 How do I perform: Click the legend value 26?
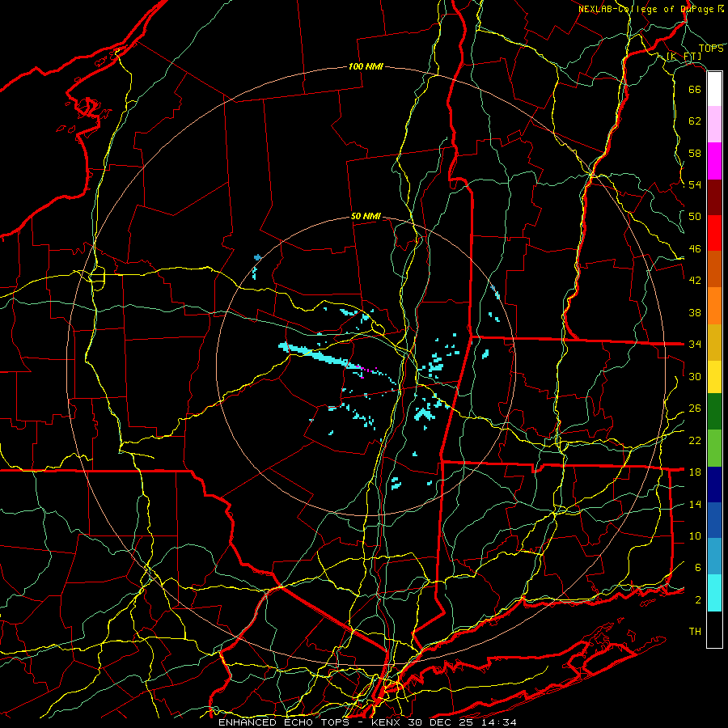click(695, 408)
